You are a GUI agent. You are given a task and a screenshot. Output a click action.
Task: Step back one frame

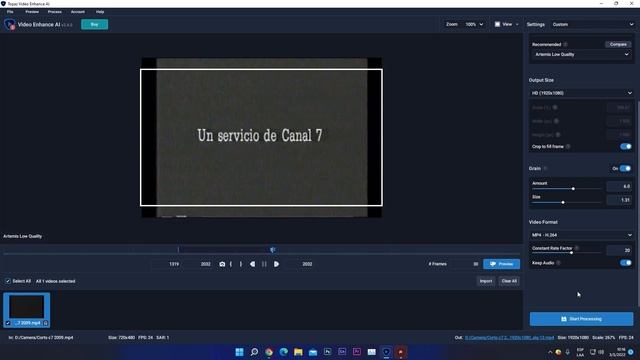(253, 264)
